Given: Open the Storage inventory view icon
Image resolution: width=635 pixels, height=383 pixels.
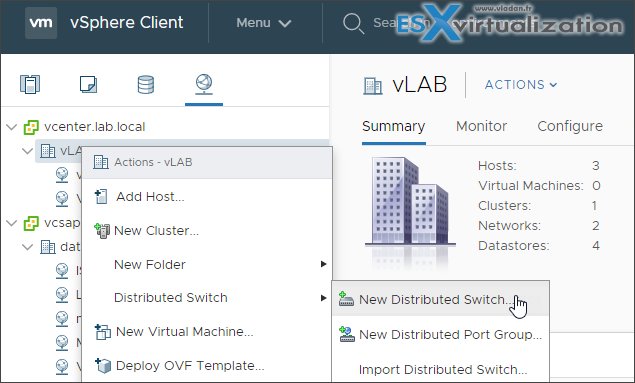Looking at the screenshot, I should pyautogui.click(x=146, y=85).
